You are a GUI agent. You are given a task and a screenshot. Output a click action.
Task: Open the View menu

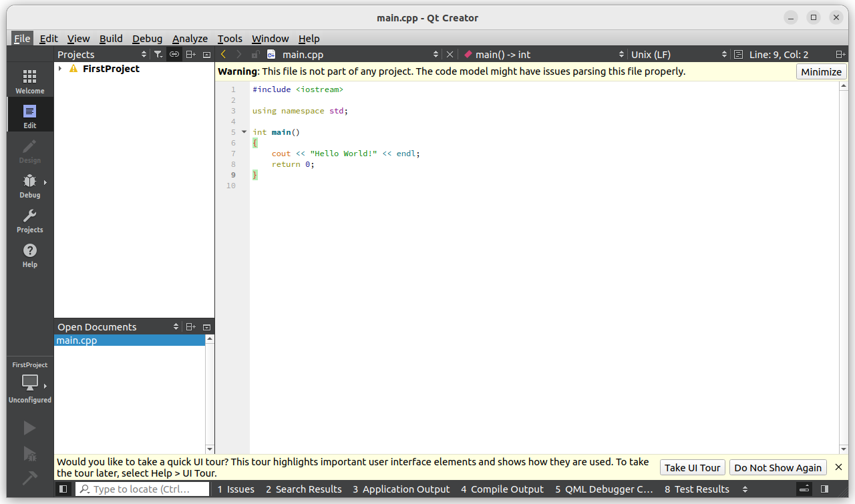click(x=78, y=38)
